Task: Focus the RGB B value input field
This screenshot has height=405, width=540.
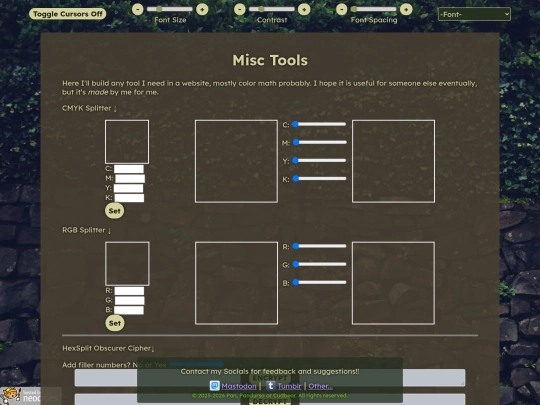Action: tap(128, 310)
